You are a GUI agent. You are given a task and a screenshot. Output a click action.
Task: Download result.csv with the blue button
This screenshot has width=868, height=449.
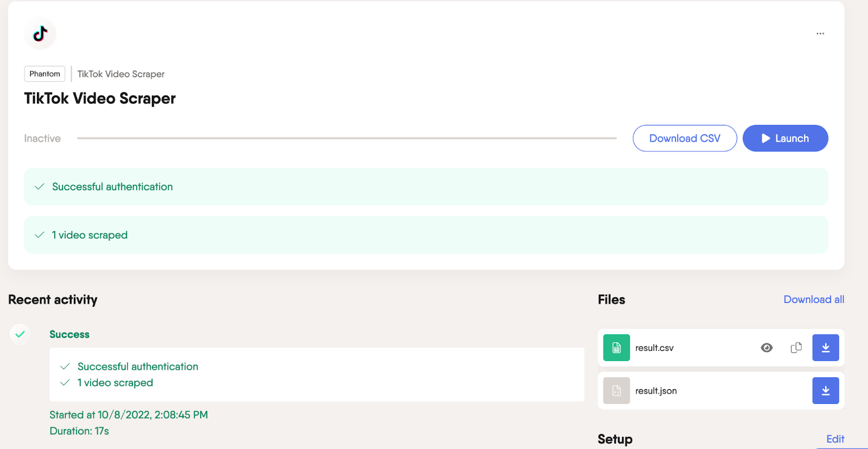pos(826,348)
